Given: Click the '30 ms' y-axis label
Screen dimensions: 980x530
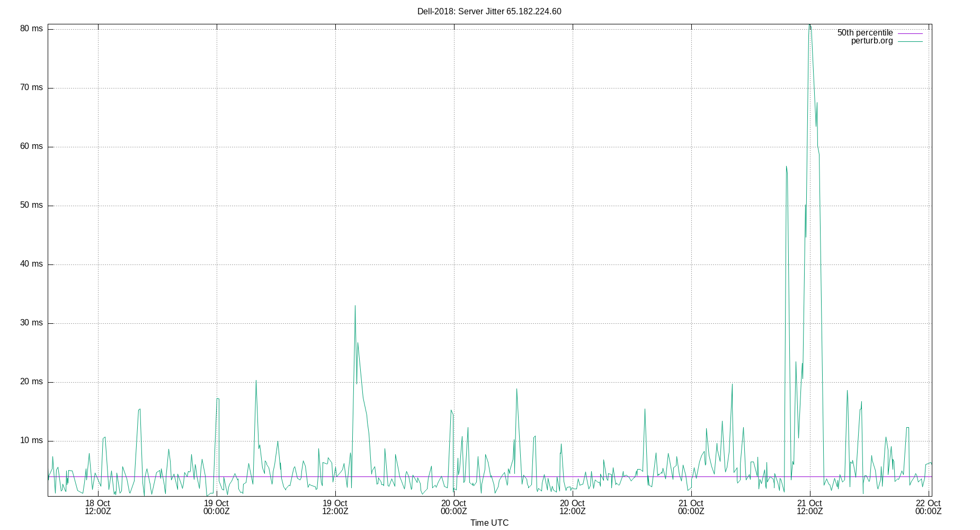Looking at the screenshot, I should (x=31, y=323).
